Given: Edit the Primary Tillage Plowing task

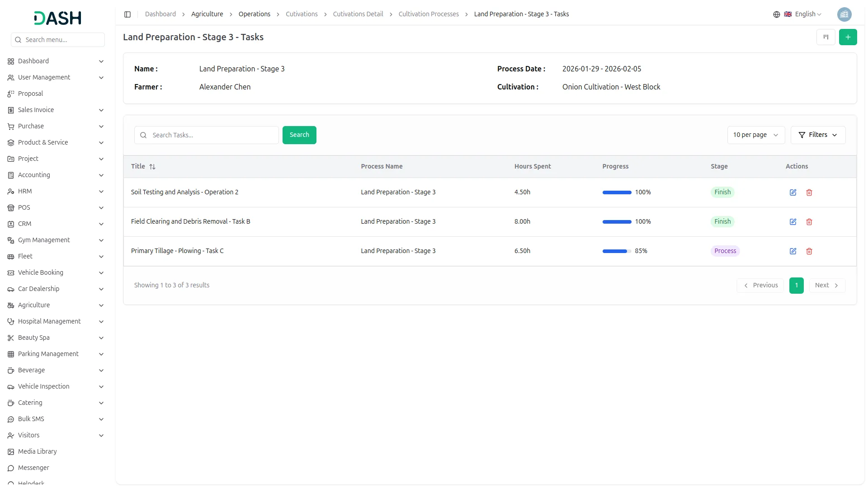Looking at the screenshot, I should coord(793,251).
